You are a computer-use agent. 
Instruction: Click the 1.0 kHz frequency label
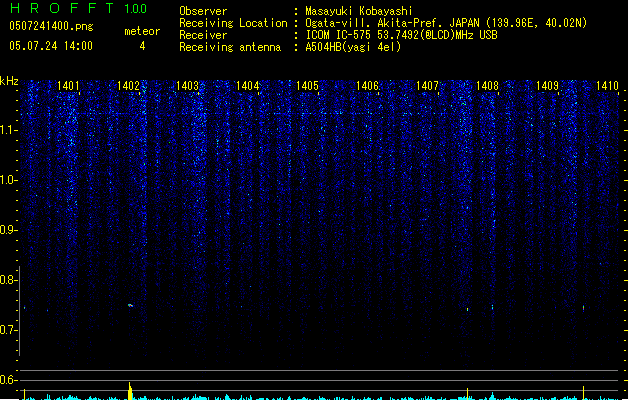coord(7,180)
